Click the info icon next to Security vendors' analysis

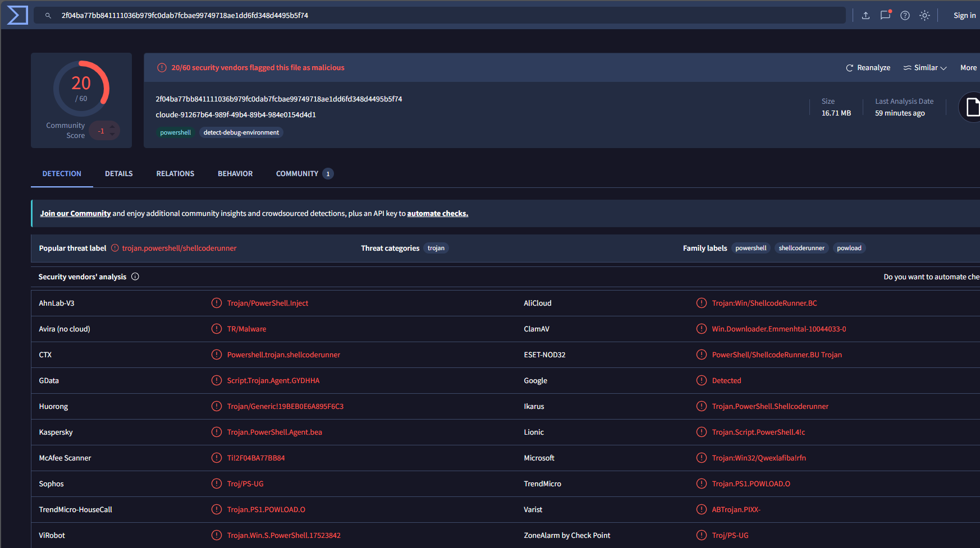pos(135,277)
